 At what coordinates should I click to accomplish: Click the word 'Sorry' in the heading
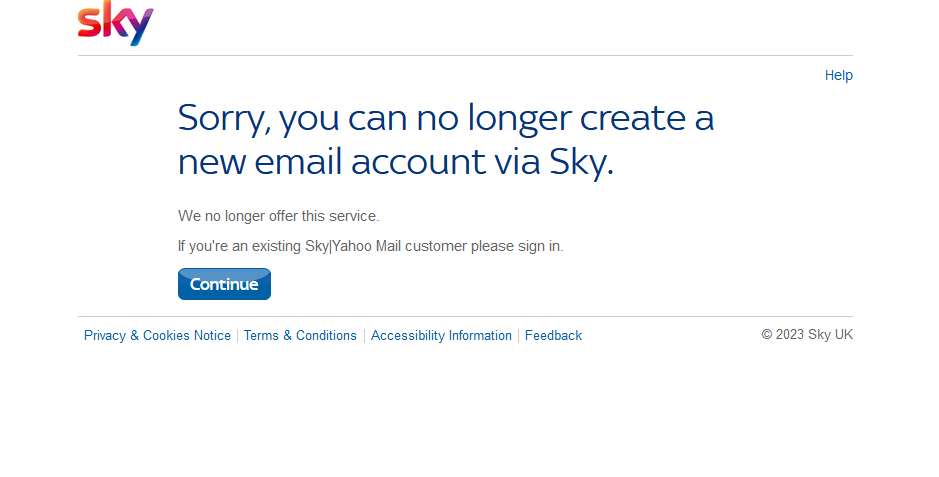[222, 118]
